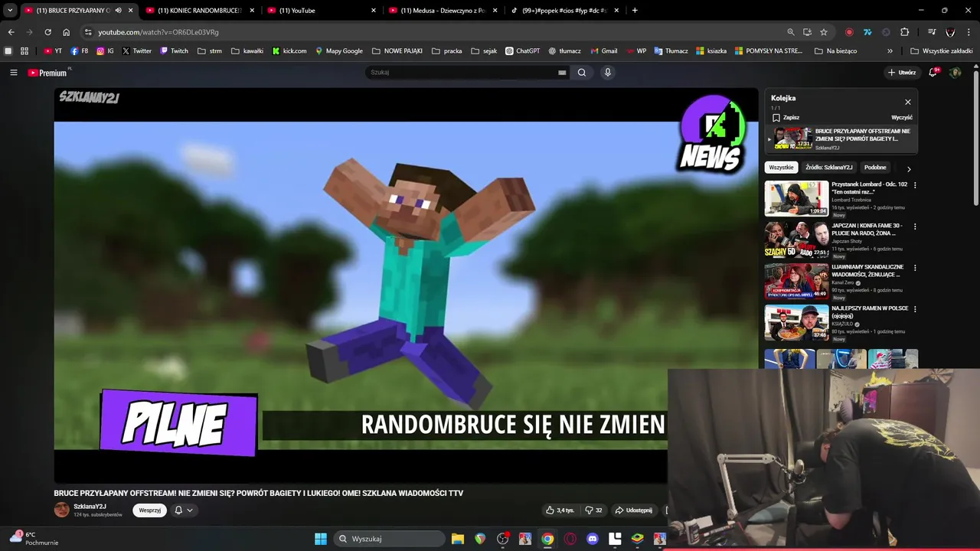980x551 pixels.
Task: Select the Źródło: SzklanaY2J chip
Action: [828, 168]
